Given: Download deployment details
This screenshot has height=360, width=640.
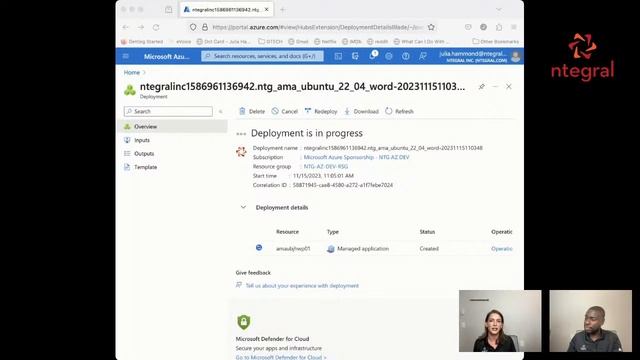Looking at the screenshot, I should click(362, 111).
